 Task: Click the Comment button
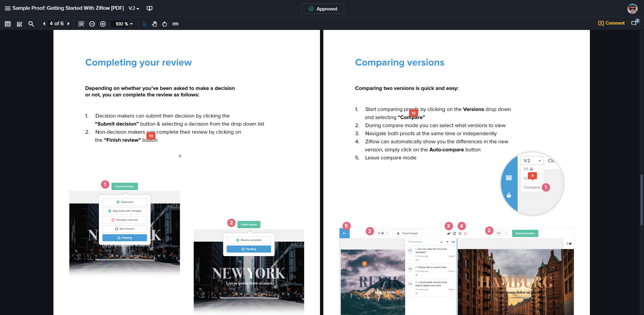(611, 23)
